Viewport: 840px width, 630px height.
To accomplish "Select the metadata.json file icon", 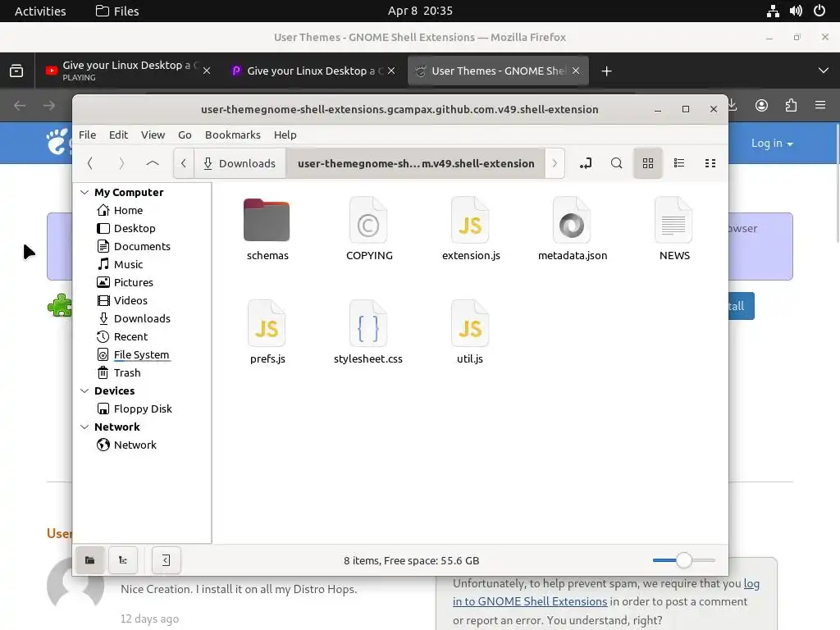I will click(572, 220).
